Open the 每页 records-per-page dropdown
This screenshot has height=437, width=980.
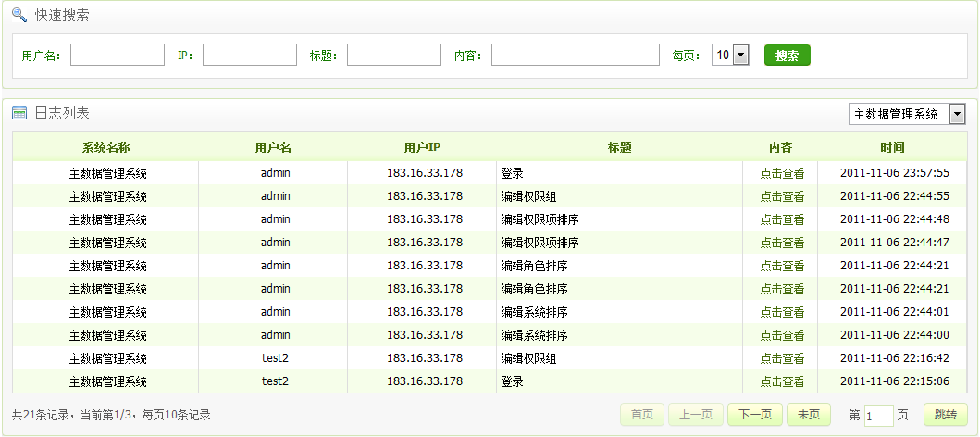coord(730,55)
